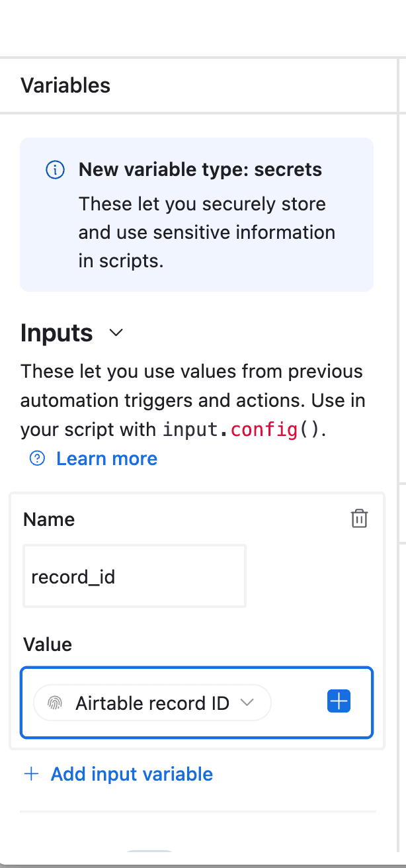Click the Name field label
Screen dimensions: 406x868
[49, 519]
